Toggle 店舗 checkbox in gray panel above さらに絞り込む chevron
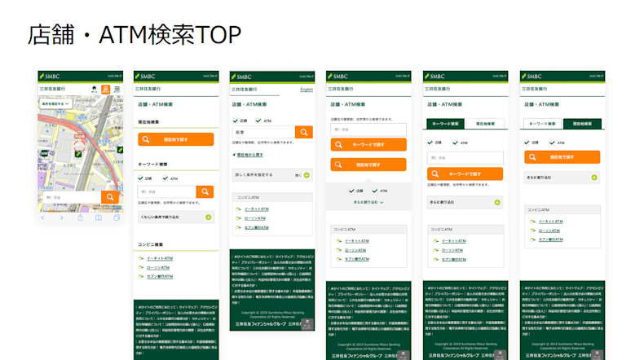The width and height of the screenshot is (644, 360). [x=351, y=191]
